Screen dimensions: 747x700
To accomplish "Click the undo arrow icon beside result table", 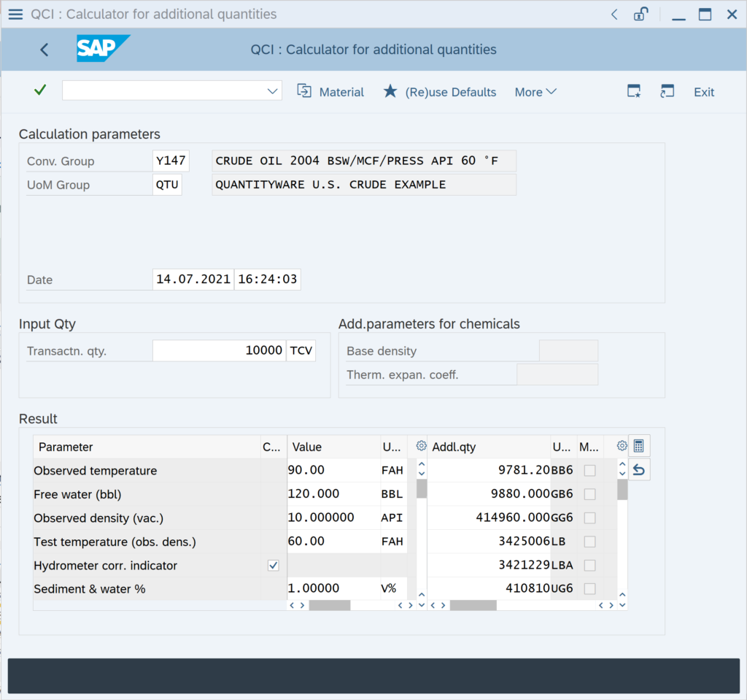I will coord(639,470).
